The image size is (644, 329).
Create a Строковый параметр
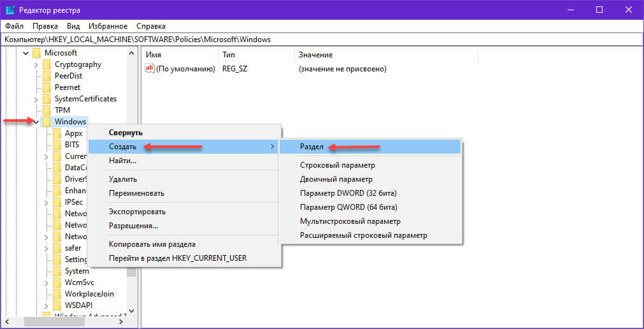(x=370, y=165)
